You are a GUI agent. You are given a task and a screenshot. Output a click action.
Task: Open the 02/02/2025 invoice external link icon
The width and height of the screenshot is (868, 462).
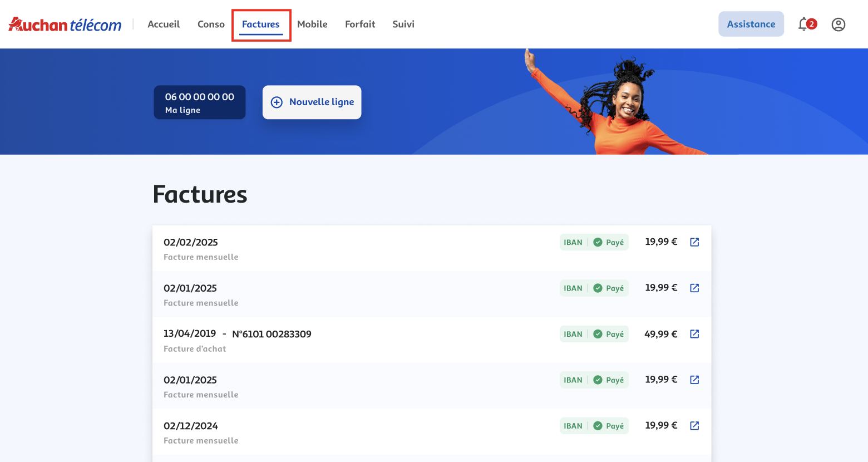[x=694, y=242]
